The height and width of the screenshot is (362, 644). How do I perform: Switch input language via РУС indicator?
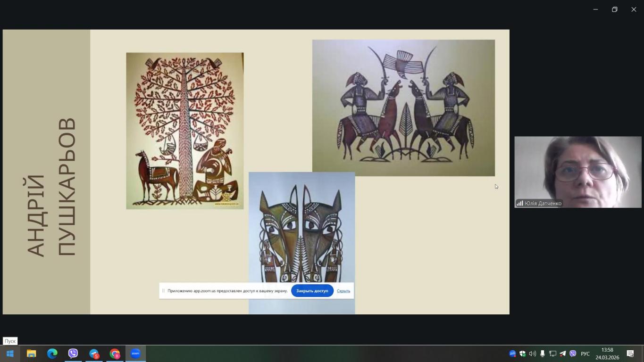click(x=585, y=354)
